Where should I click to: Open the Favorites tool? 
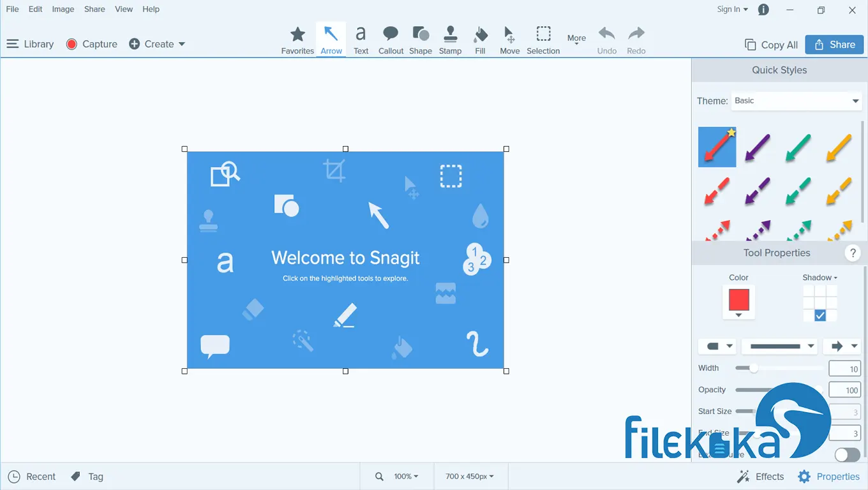(297, 40)
